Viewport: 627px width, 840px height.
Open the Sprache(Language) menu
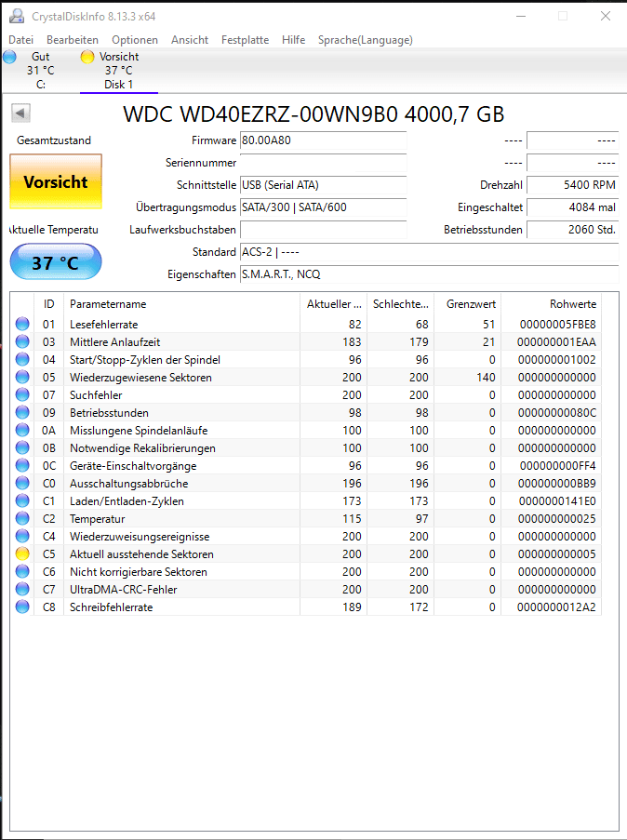point(366,40)
